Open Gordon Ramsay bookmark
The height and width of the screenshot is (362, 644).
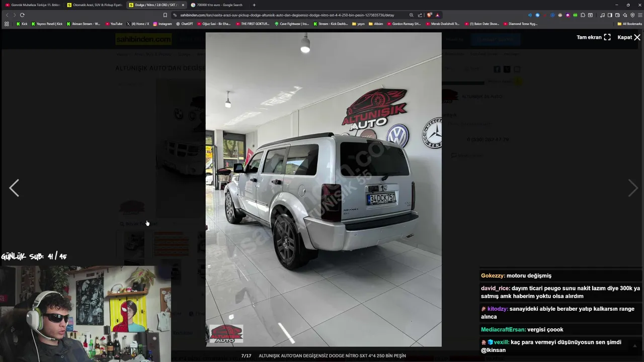404,24
